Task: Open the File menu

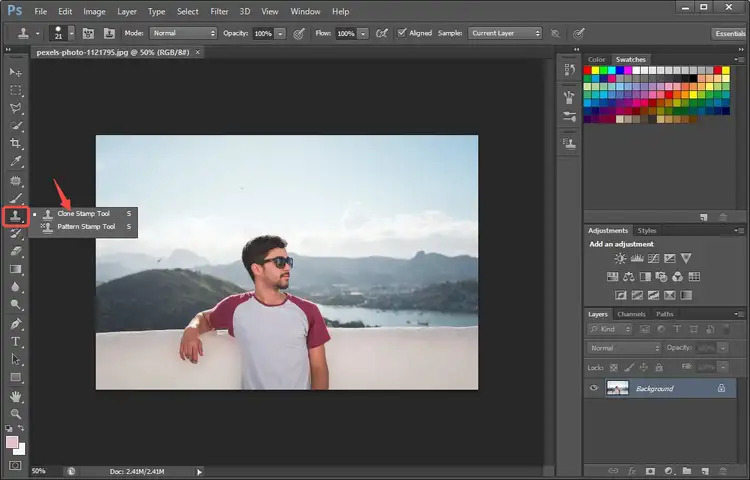Action: [41, 11]
